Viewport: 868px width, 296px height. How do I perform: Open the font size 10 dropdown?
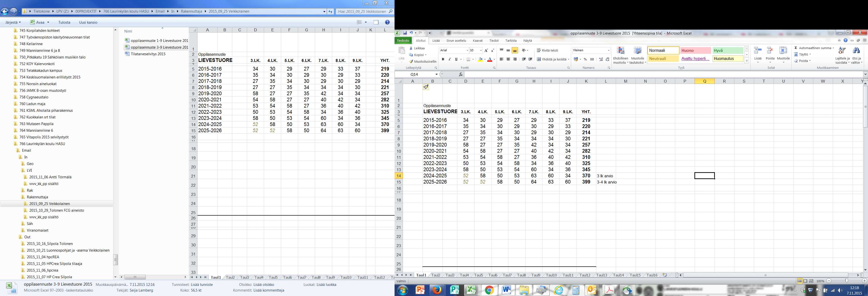coord(481,50)
